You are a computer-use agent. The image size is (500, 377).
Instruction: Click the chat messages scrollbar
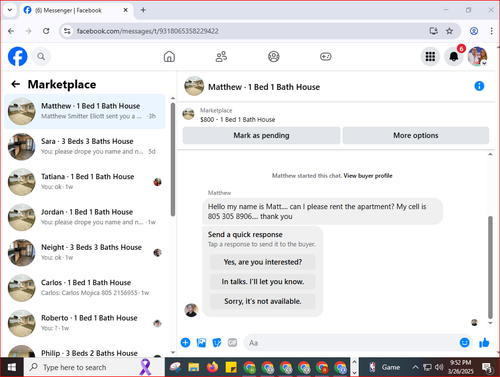tap(490, 267)
